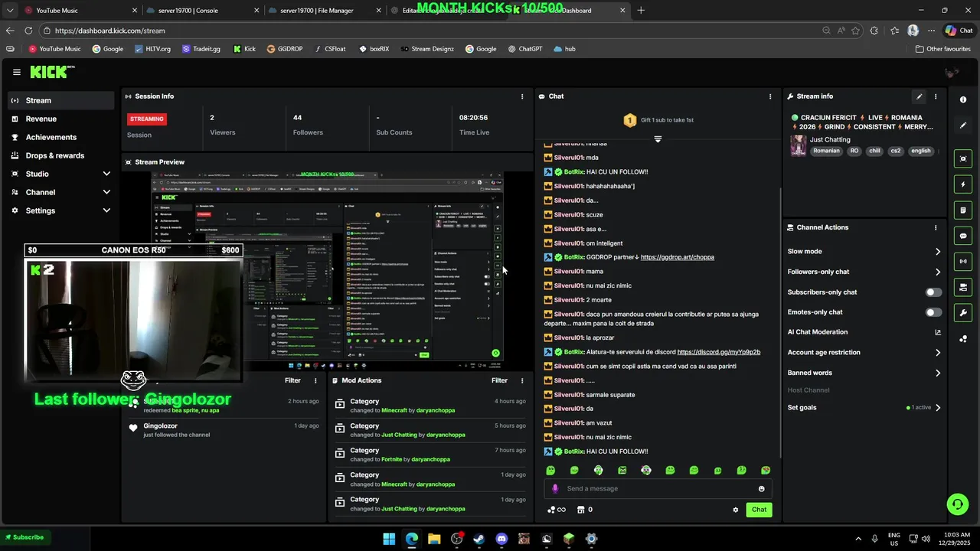Open Discord from the Windows taskbar

pos(501,539)
